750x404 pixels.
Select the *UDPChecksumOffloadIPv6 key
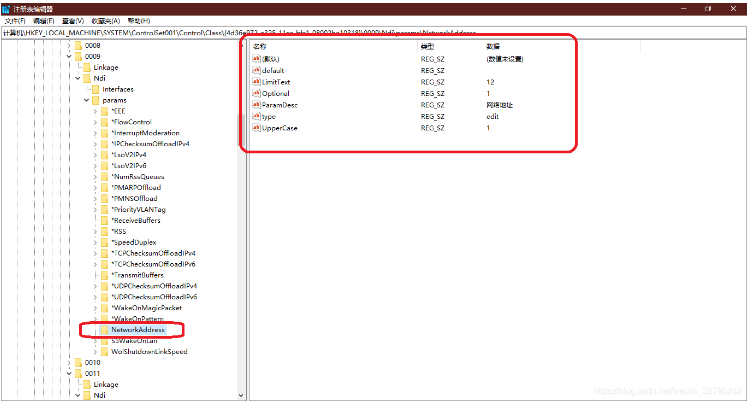pyautogui.click(x=154, y=297)
